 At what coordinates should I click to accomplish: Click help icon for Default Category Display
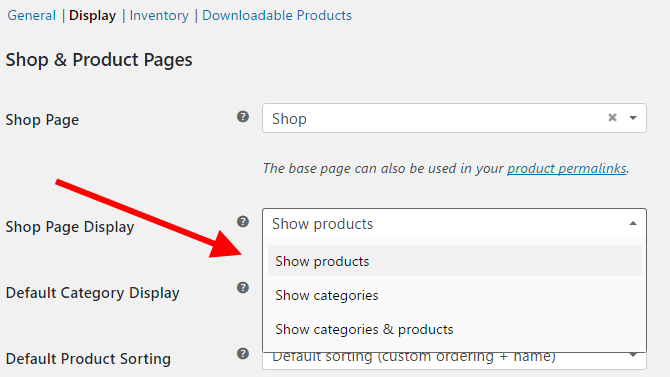tap(243, 288)
